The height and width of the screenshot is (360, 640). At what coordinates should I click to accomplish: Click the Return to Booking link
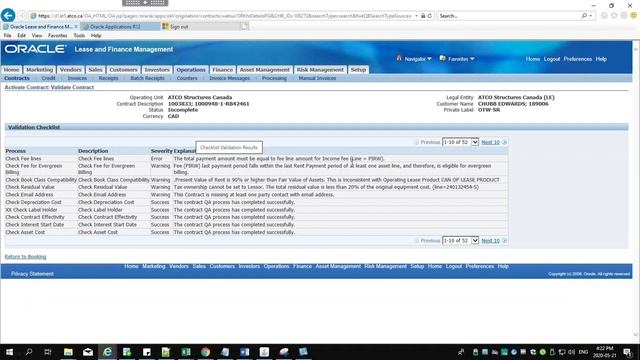tap(25, 257)
